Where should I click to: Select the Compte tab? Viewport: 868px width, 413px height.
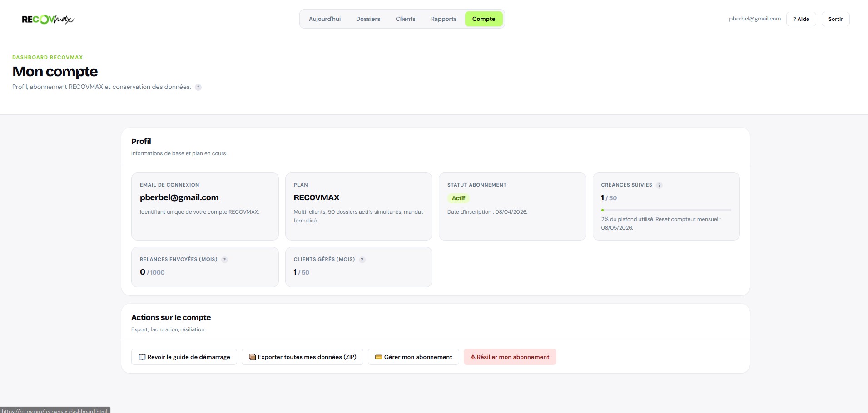pyautogui.click(x=484, y=19)
